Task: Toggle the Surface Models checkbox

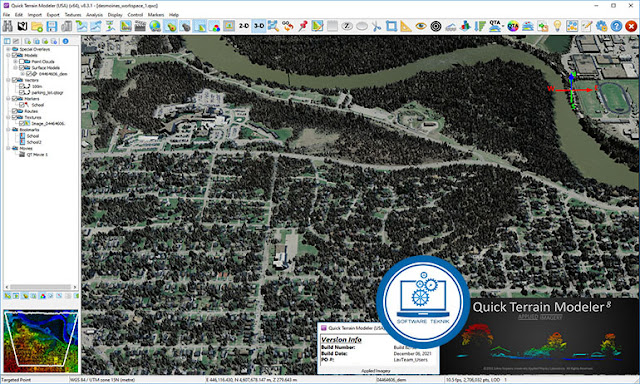Action: 22,67
